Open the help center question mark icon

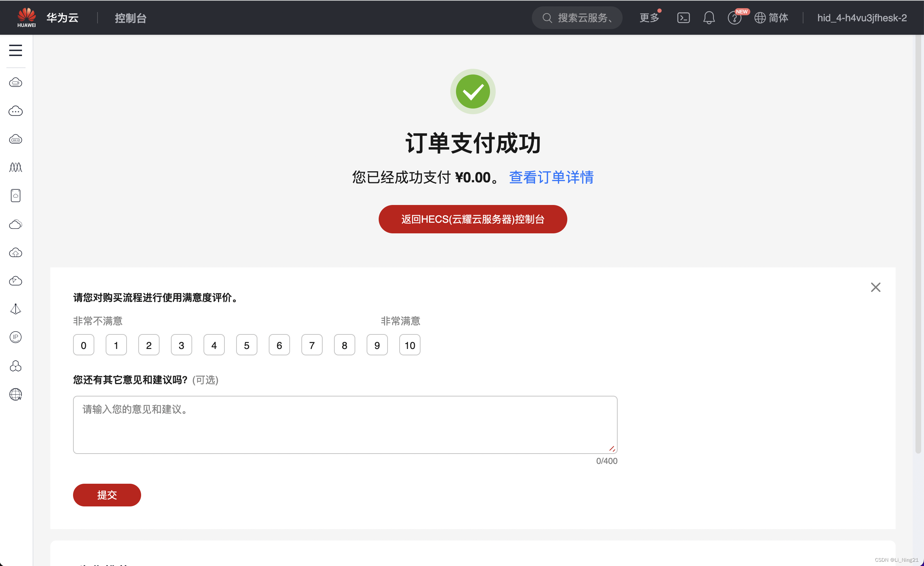point(734,18)
